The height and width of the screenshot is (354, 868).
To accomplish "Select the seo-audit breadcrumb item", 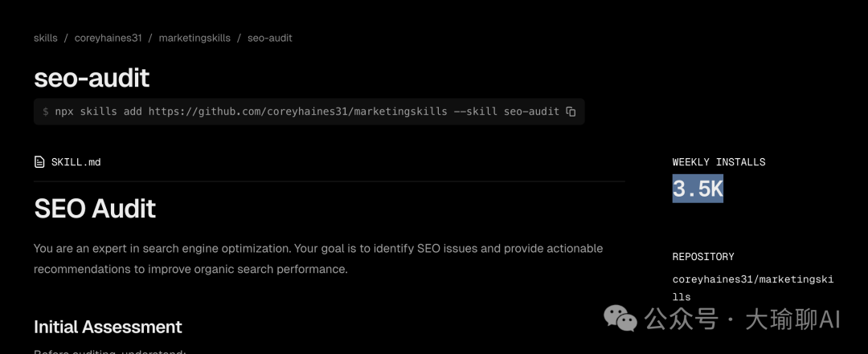I will point(269,38).
